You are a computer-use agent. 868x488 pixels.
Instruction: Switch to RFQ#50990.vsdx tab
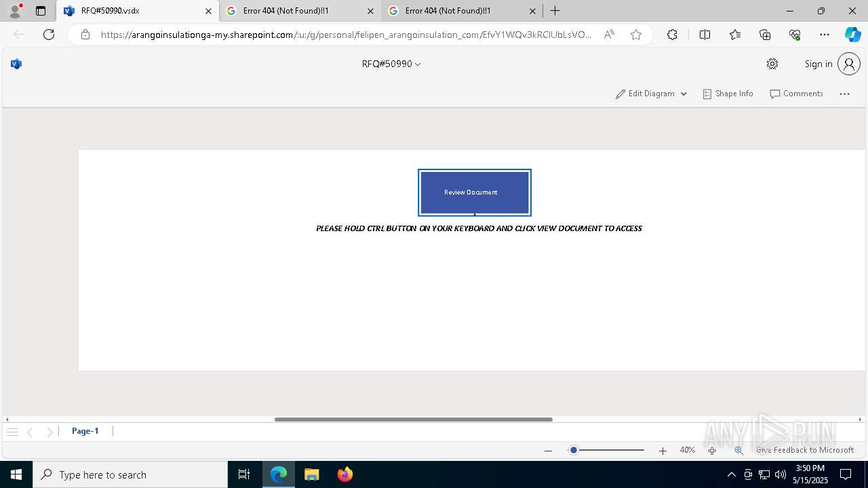[x=138, y=11]
